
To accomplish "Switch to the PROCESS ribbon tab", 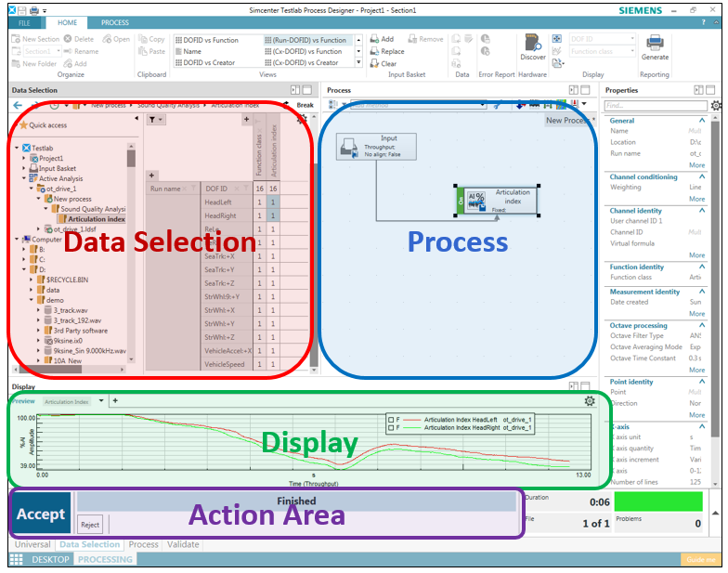I will coord(115,22).
